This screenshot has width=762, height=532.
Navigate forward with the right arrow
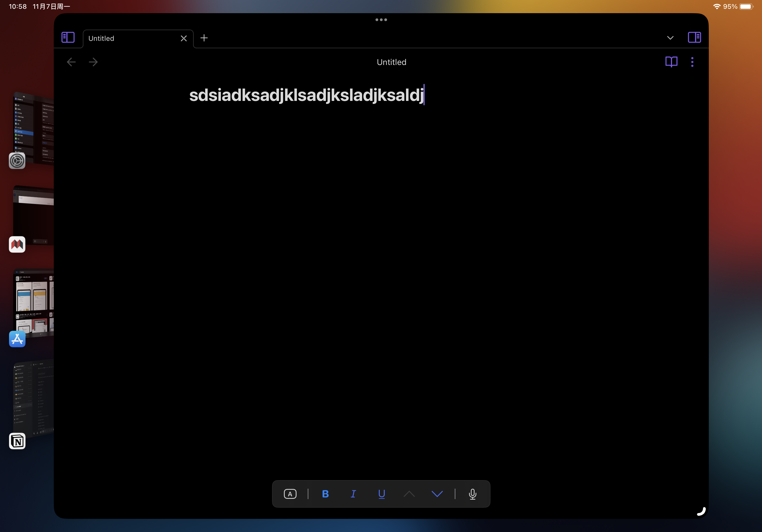93,62
